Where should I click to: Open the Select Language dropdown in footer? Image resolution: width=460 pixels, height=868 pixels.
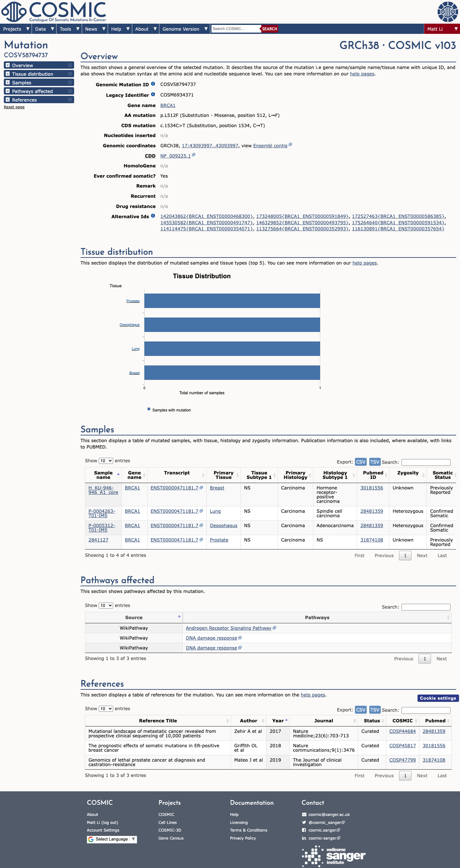pyautogui.click(x=112, y=839)
